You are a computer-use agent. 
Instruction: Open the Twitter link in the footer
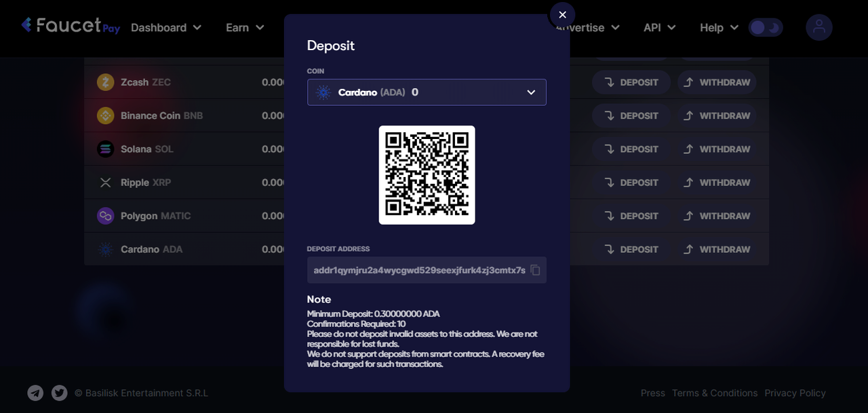point(60,393)
